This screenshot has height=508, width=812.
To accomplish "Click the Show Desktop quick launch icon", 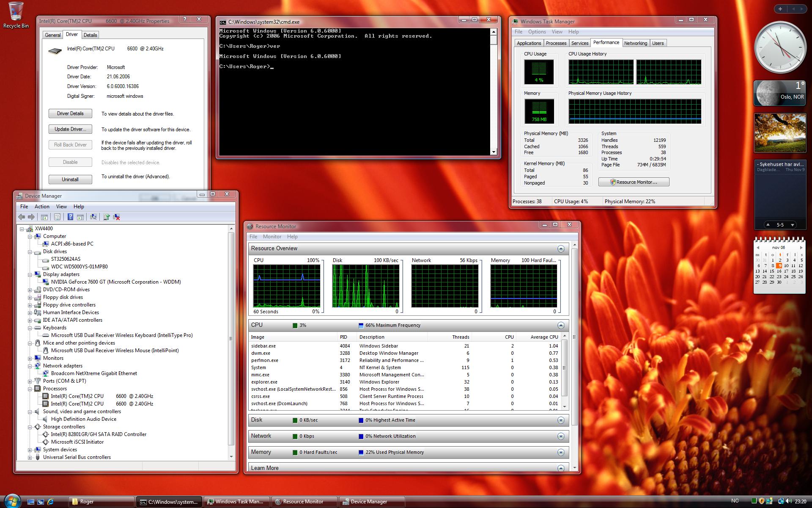I will [30, 502].
